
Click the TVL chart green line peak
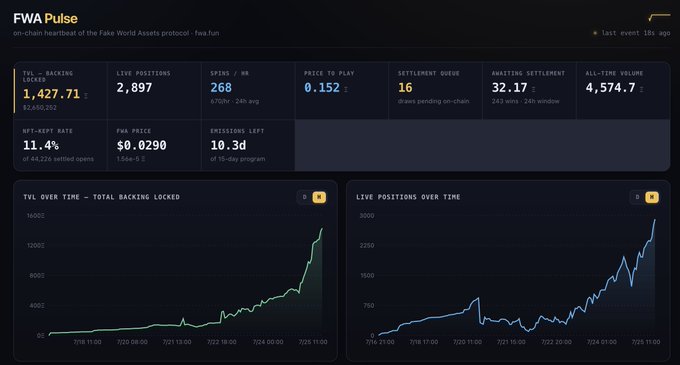(x=322, y=228)
